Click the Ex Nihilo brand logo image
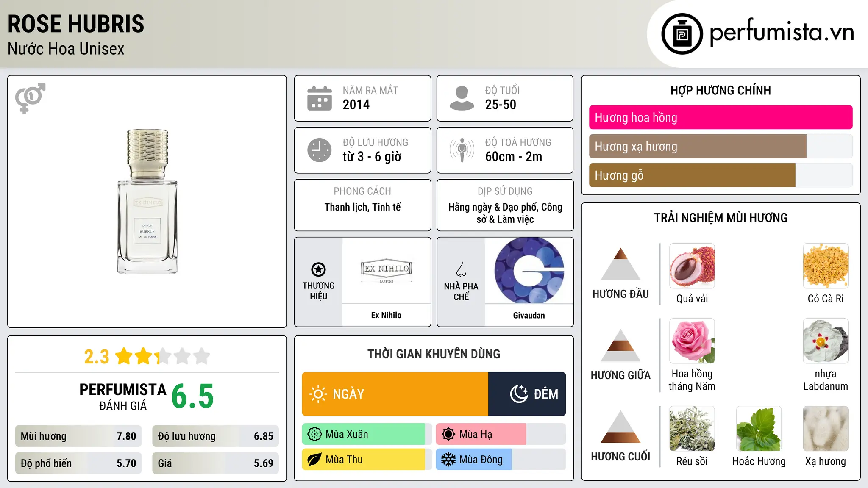The height and width of the screenshot is (488, 868). pos(386,270)
